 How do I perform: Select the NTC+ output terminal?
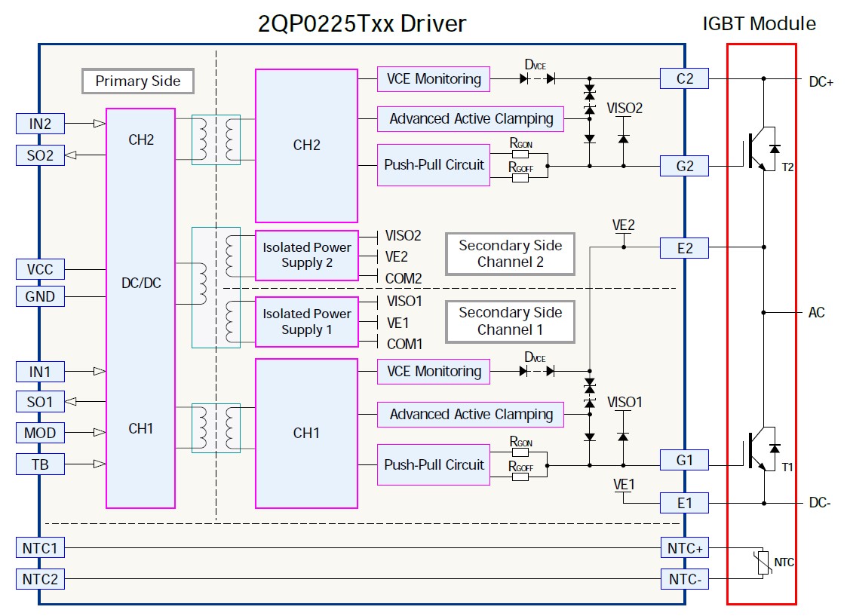pyautogui.click(x=684, y=548)
